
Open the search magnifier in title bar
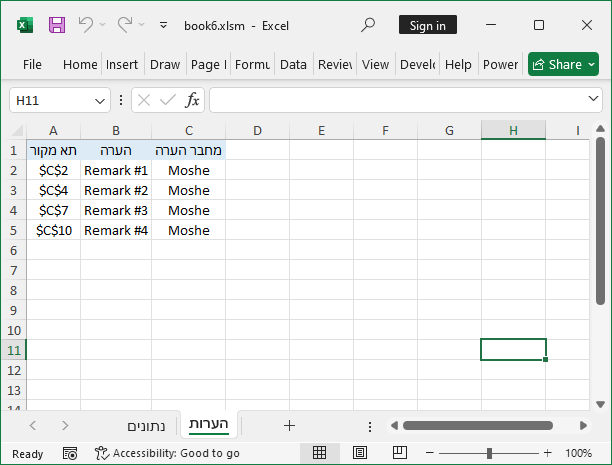[368, 25]
